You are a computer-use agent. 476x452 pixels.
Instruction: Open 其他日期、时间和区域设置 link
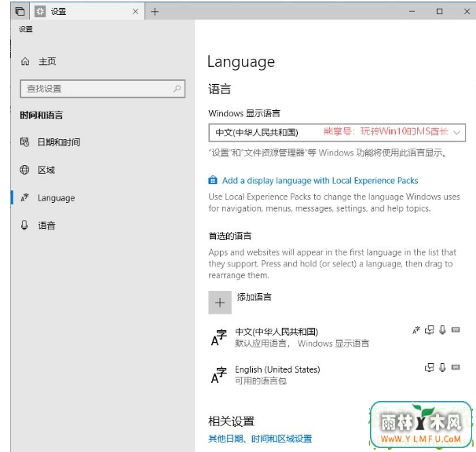[260, 439]
